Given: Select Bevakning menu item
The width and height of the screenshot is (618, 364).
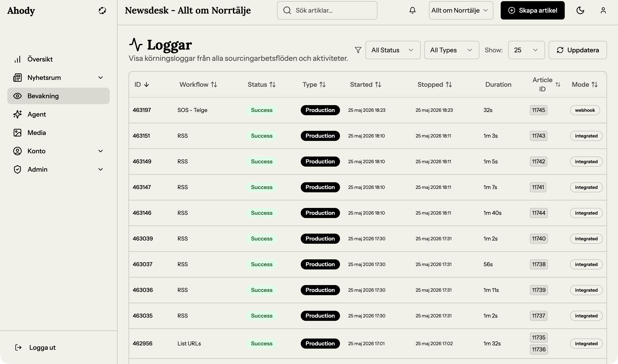Looking at the screenshot, I should (x=58, y=96).
